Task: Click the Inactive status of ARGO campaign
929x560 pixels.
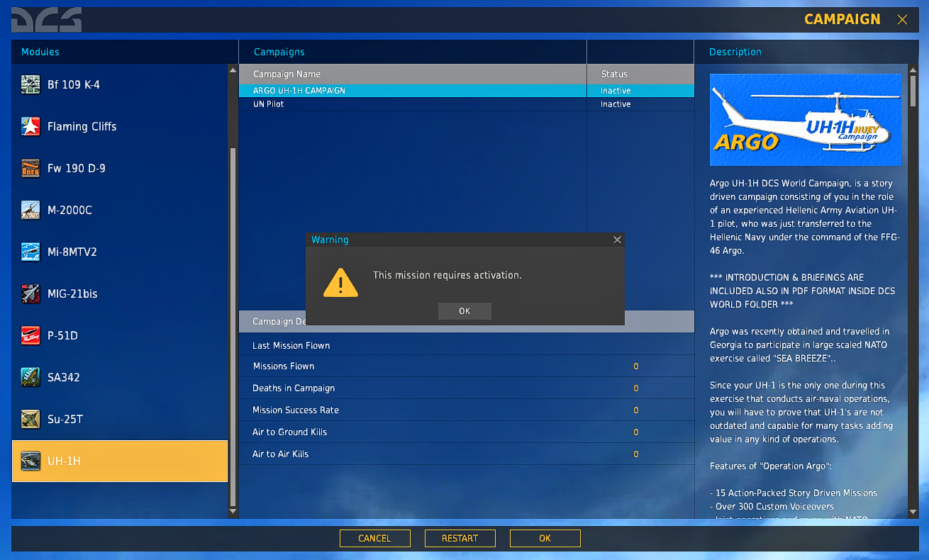Action: (616, 91)
